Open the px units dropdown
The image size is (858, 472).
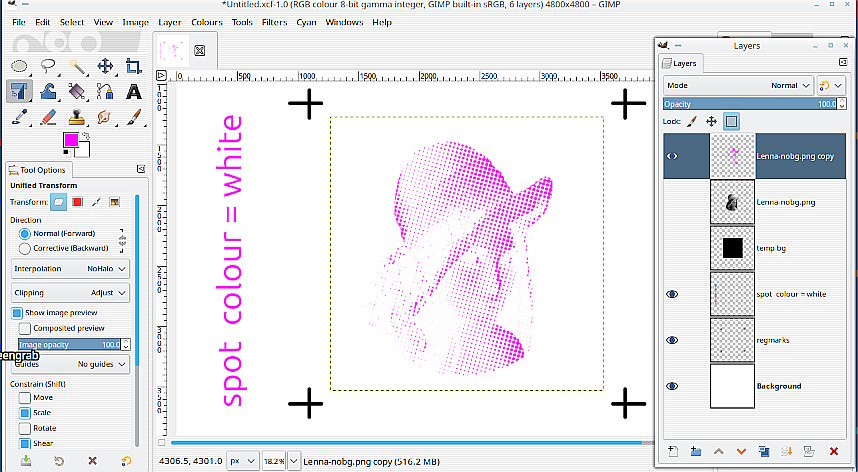coord(242,461)
